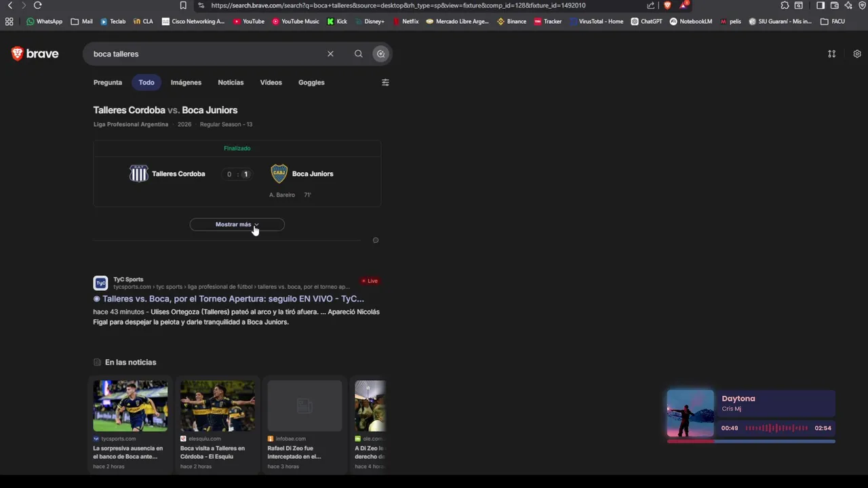868x488 pixels.
Task: Open the Teclab bookmark
Action: tap(113, 21)
